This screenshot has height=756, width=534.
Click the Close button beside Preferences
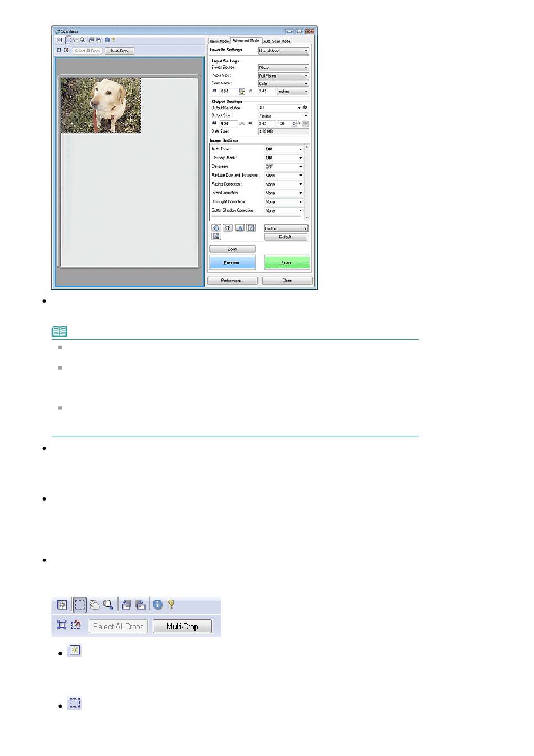pyautogui.click(x=287, y=280)
